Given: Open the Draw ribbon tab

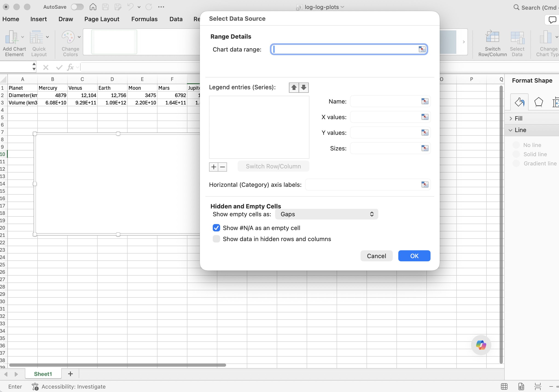Looking at the screenshot, I should tap(66, 19).
